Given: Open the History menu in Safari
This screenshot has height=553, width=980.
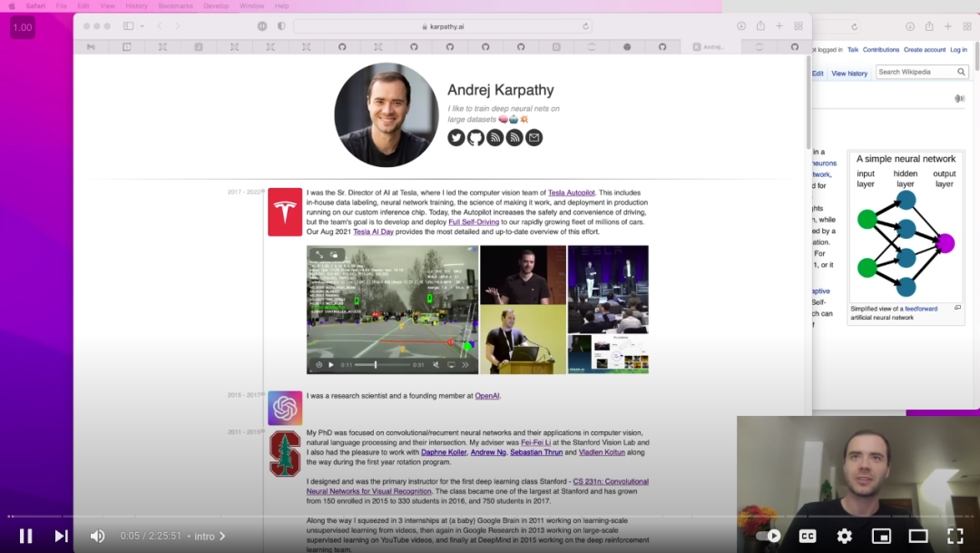Looking at the screenshot, I should coord(136,5).
